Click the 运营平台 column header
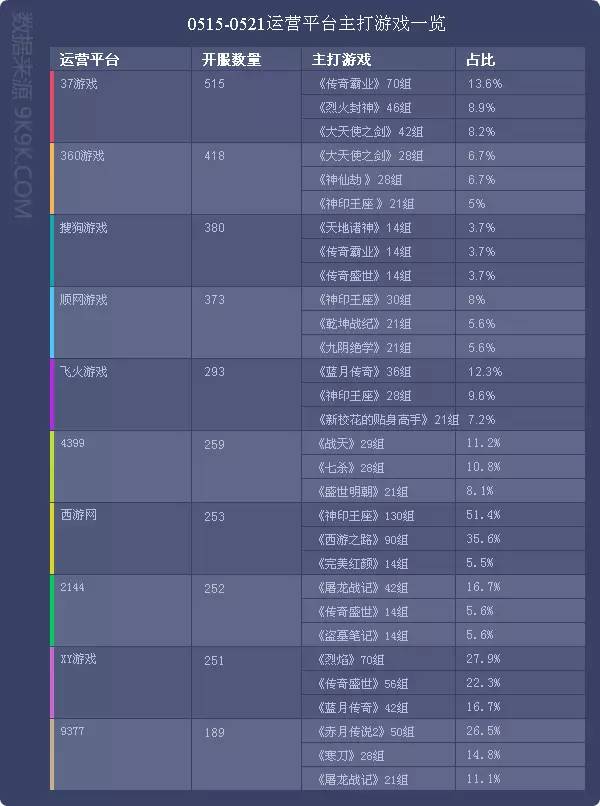600x806 pixels. 90,60
